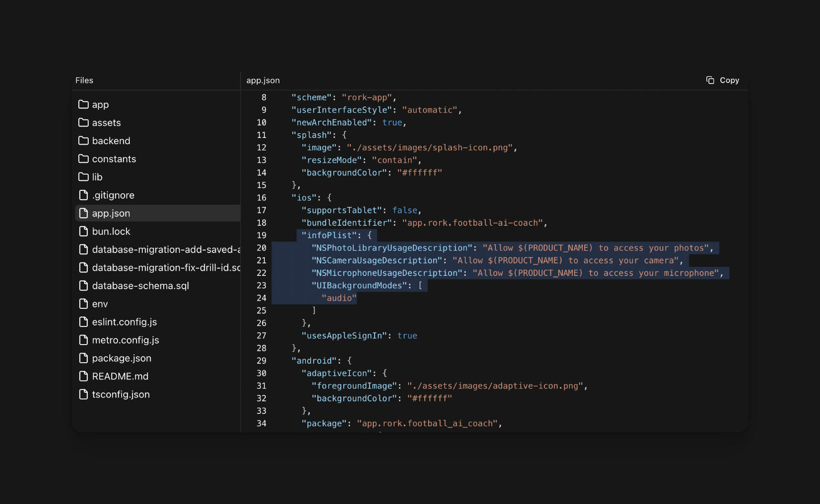The width and height of the screenshot is (820, 504).
Task: Select app.json in the file list
Action: (158, 213)
